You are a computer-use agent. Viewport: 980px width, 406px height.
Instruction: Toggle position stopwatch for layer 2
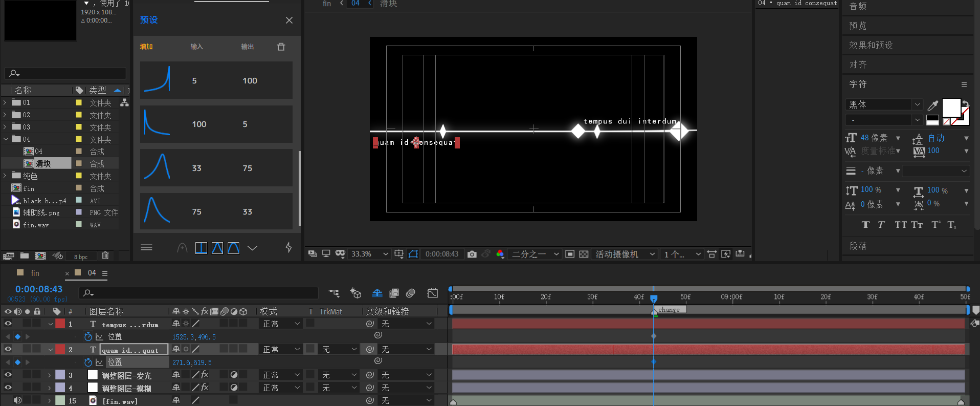click(88, 362)
